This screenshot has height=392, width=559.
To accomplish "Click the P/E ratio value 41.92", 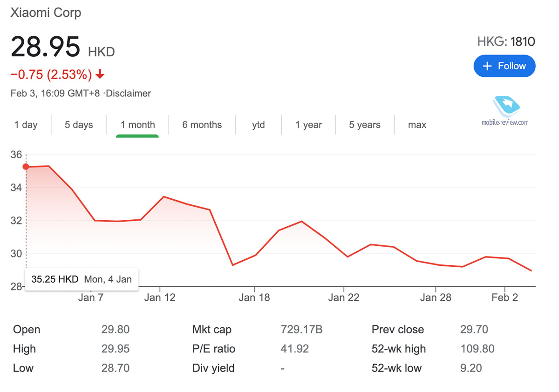I will (x=294, y=349).
